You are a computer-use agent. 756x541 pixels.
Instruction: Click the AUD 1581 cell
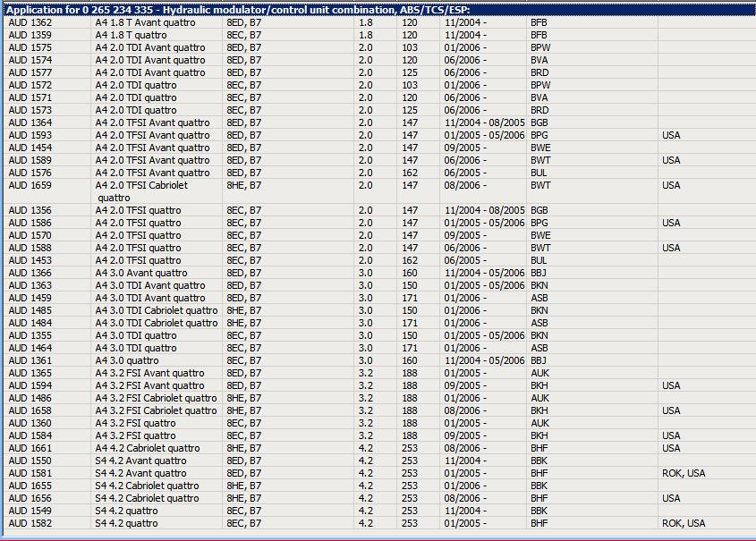tap(30, 474)
